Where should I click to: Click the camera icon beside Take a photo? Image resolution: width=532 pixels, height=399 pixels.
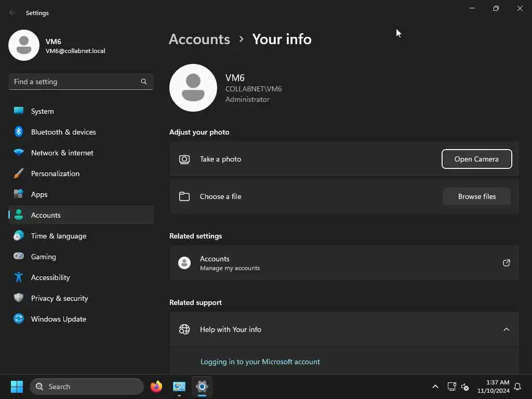(184, 159)
